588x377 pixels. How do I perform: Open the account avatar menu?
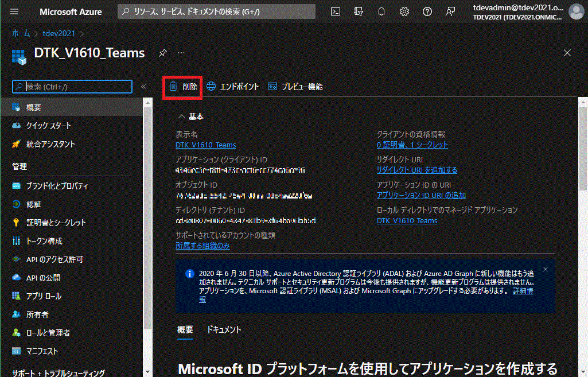click(x=576, y=11)
